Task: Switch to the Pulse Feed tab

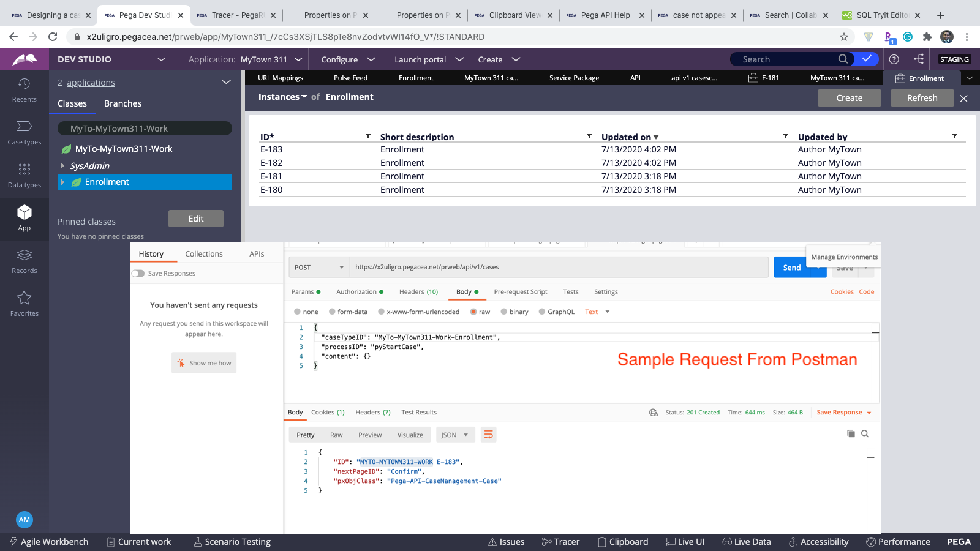Action: point(350,78)
